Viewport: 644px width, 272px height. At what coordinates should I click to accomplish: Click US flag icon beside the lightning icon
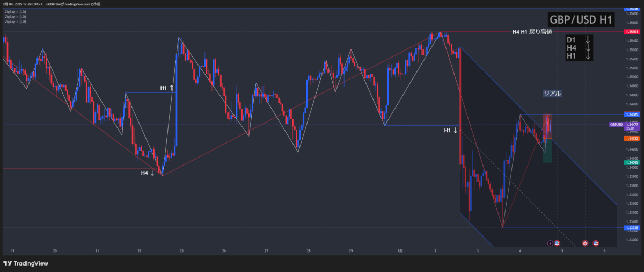point(557,244)
